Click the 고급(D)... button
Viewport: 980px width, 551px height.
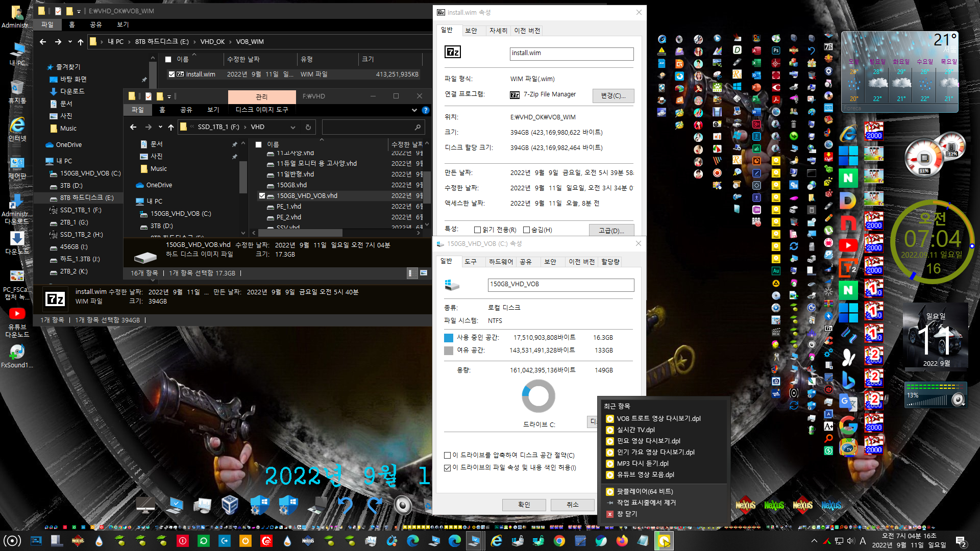point(611,231)
